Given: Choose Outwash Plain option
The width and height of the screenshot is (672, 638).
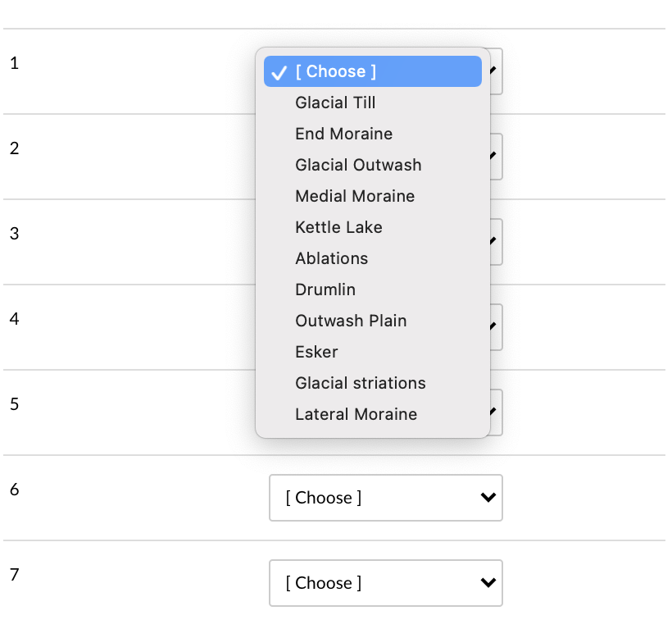Looking at the screenshot, I should click(351, 321).
